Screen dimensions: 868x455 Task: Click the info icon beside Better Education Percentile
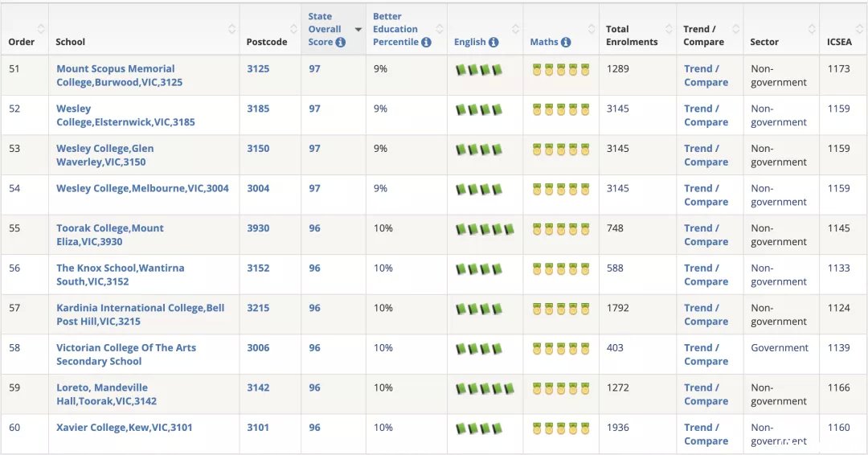[426, 42]
